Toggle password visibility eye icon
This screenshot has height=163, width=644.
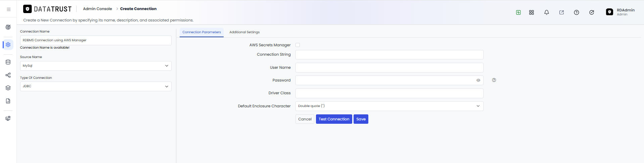(478, 80)
